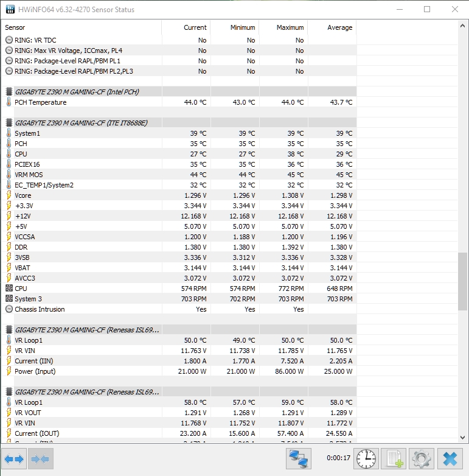Maximize the HWiNFO64 window
The width and height of the screenshot is (469, 476).
[427, 9]
